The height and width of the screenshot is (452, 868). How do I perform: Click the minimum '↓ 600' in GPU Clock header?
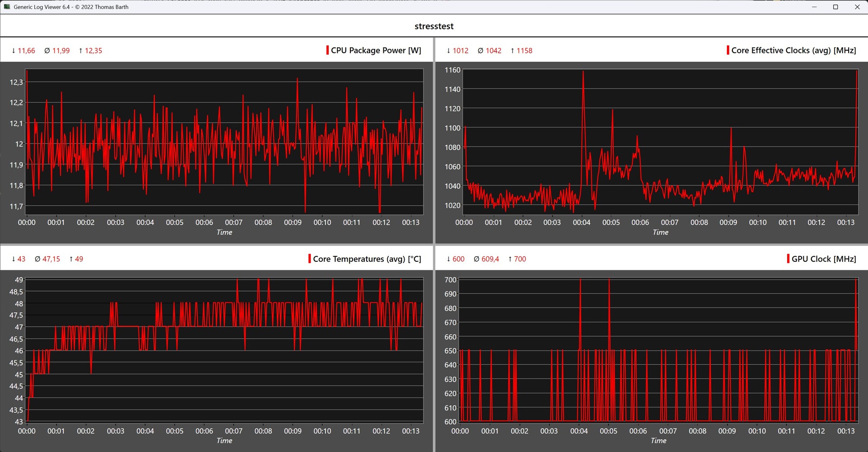click(456, 259)
